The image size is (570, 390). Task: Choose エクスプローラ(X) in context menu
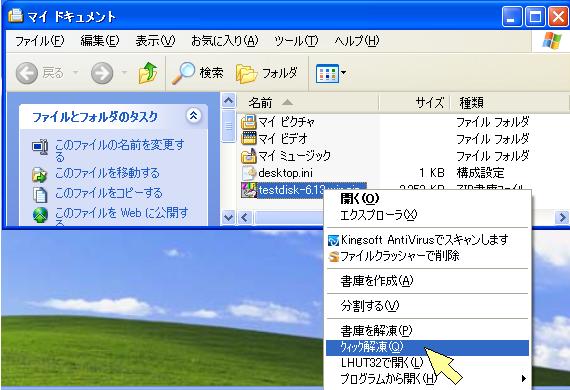tap(428, 215)
